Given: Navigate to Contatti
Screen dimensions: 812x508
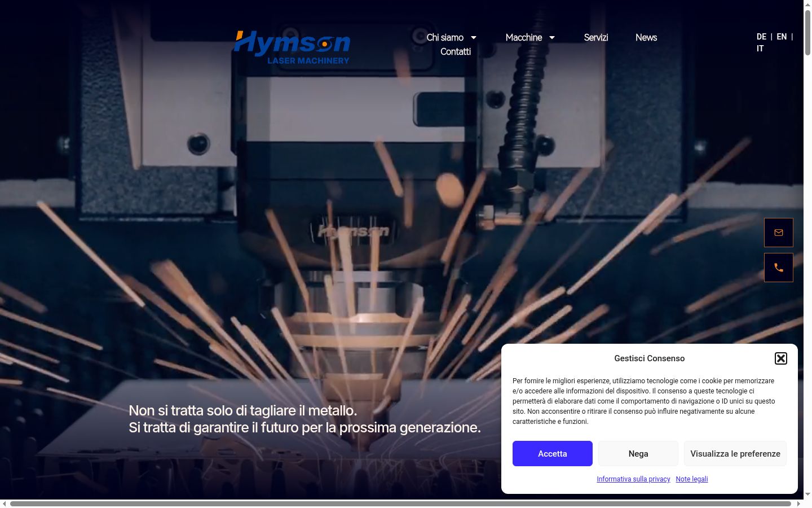Looking at the screenshot, I should [x=456, y=52].
